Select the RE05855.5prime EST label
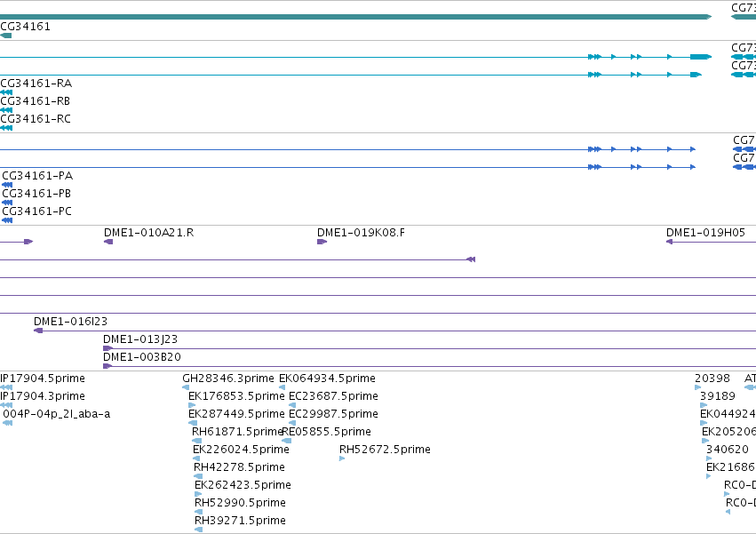The image size is (756, 534). click(x=327, y=432)
